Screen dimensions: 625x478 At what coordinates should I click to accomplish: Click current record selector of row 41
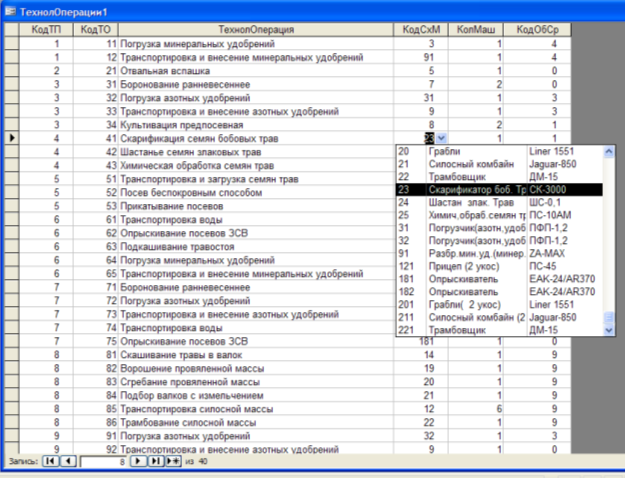[x=11, y=138]
